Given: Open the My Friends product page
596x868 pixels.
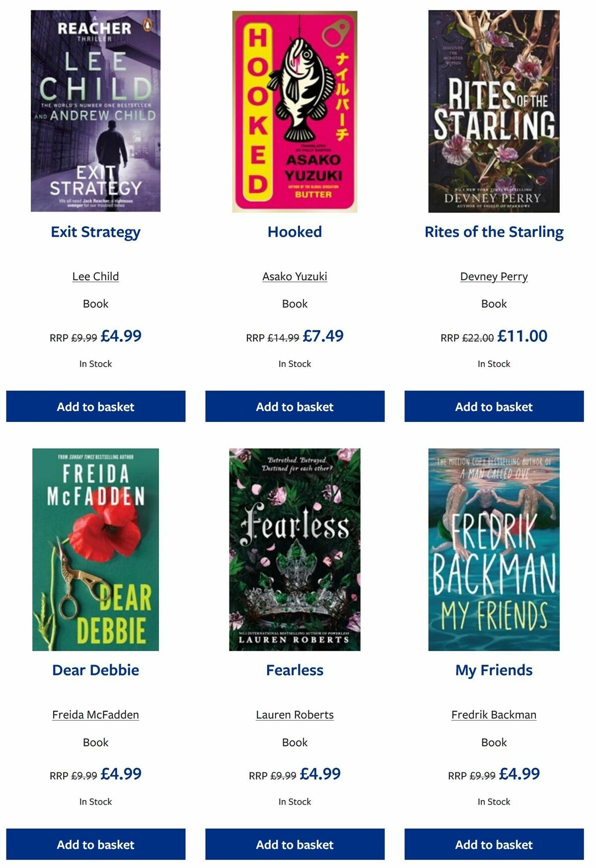Looking at the screenshot, I should (x=494, y=669).
